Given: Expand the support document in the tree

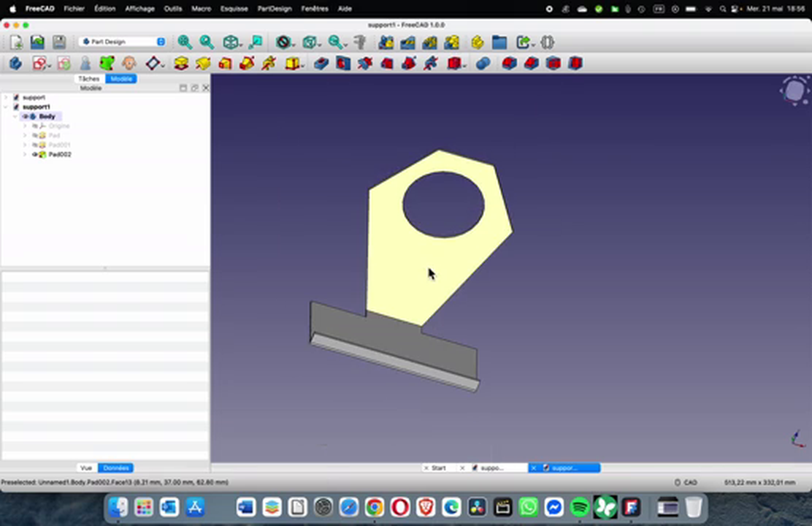Looking at the screenshot, I should [x=6, y=96].
